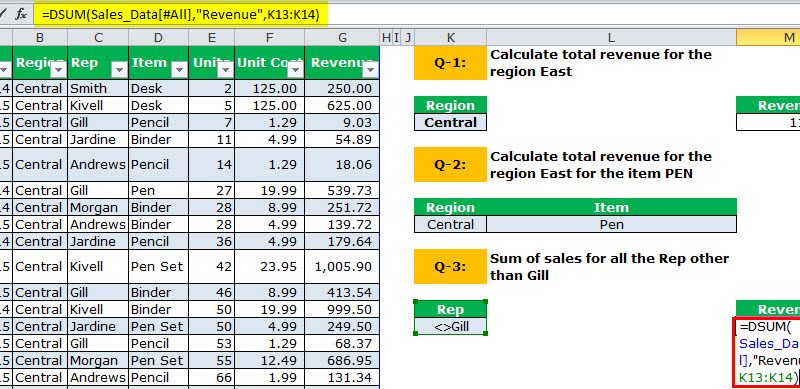Select column D header
800x389 pixels.
coord(158,37)
